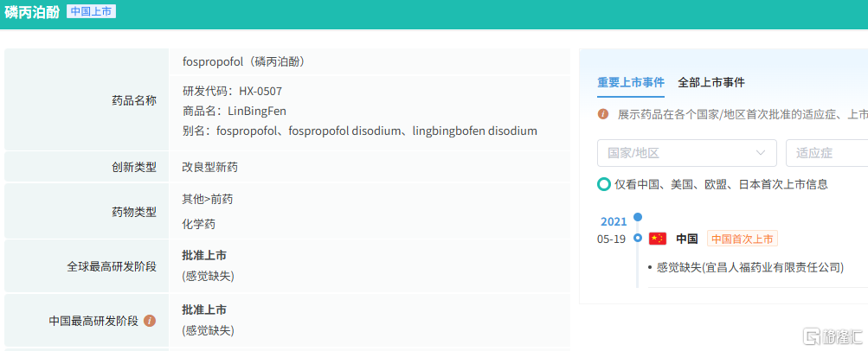Click the 改良型新药 value
The image size is (868, 351).
click(x=209, y=167)
